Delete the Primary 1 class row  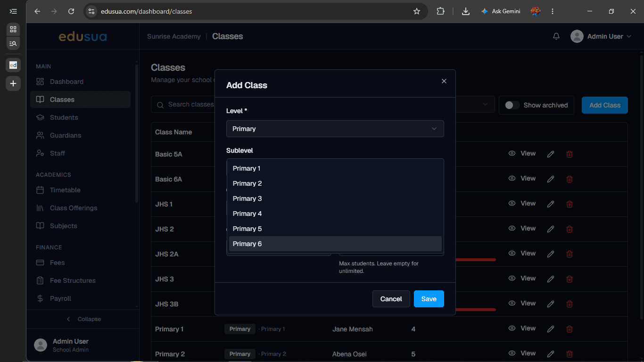click(x=570, y=329)
